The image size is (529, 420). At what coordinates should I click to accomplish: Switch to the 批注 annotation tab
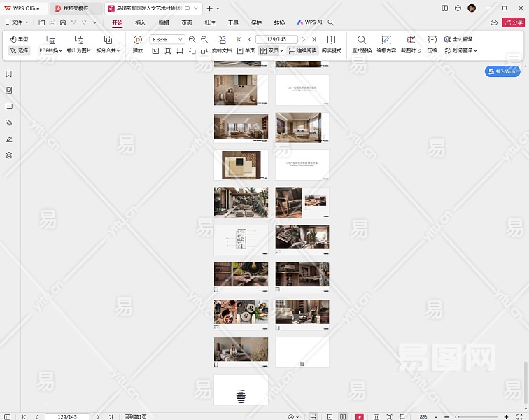coord(210,22)
